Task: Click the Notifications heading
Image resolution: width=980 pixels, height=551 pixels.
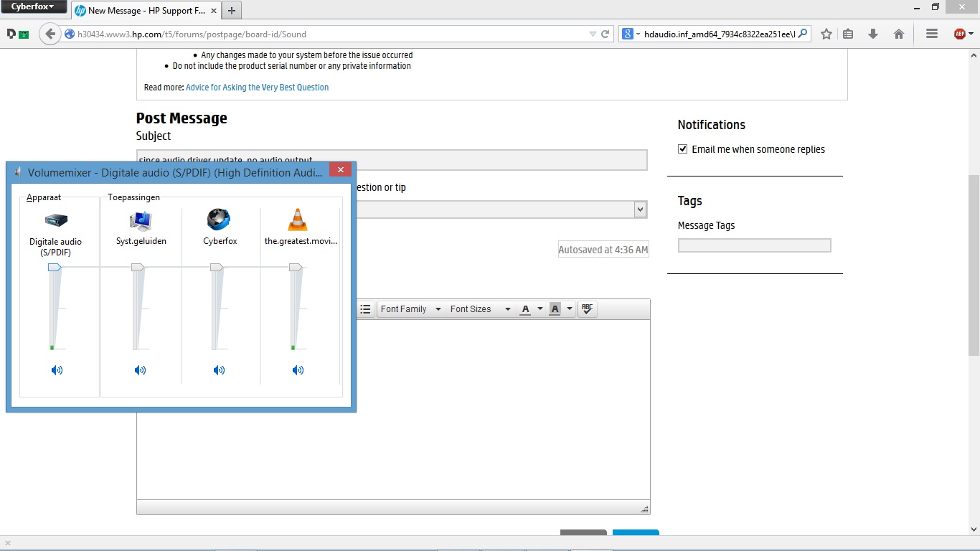Action: [x=712, y=125]
